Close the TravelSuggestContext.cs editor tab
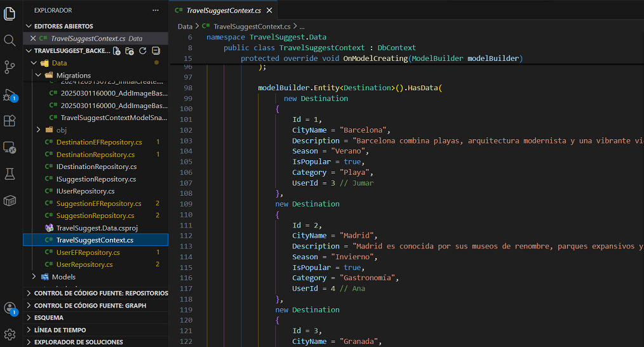The image size is (644, 347). tap(269, 10)
